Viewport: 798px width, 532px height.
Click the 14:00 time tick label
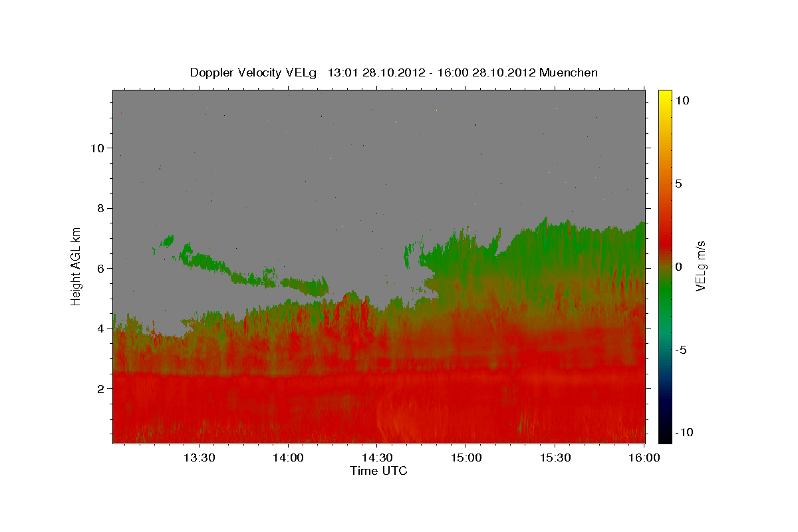coord(288,458)
